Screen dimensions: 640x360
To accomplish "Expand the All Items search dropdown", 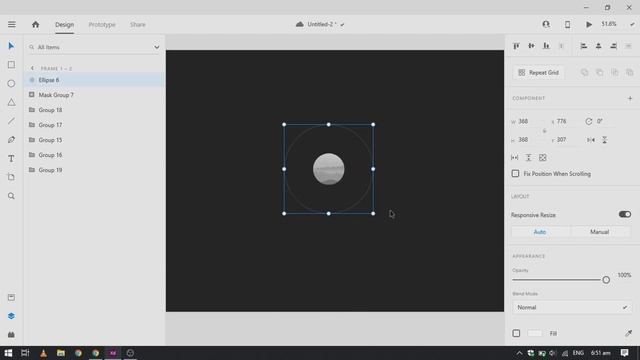I will tap(157, 47).
